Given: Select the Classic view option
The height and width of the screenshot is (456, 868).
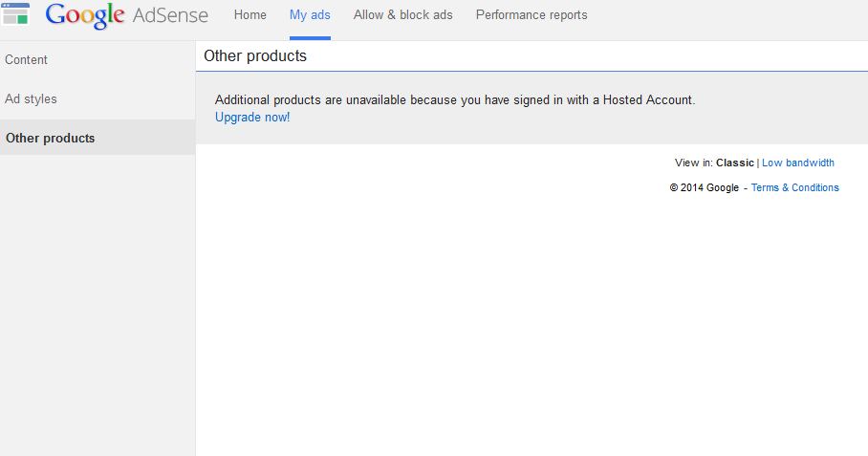Looking at the screenshot, I should pyautogui.click(x=735, y=163).
